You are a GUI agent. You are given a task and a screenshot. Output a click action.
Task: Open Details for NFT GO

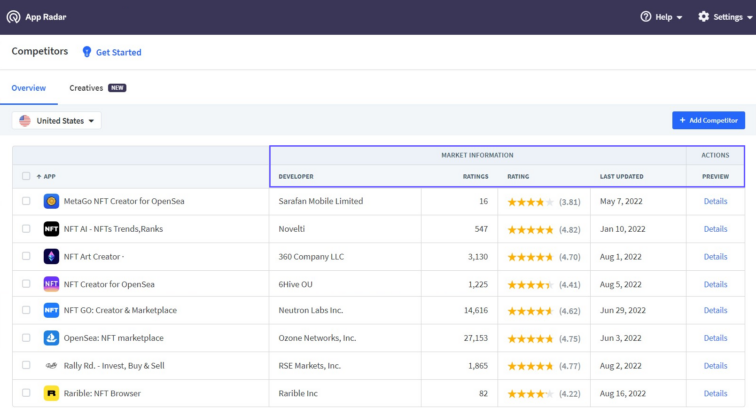(715, 310)
